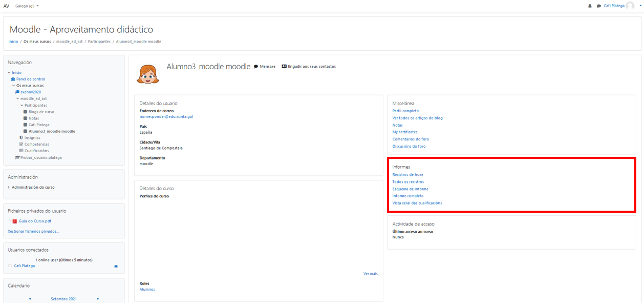Click the Engadir aos seus contactos icon

tap(284, 67)
